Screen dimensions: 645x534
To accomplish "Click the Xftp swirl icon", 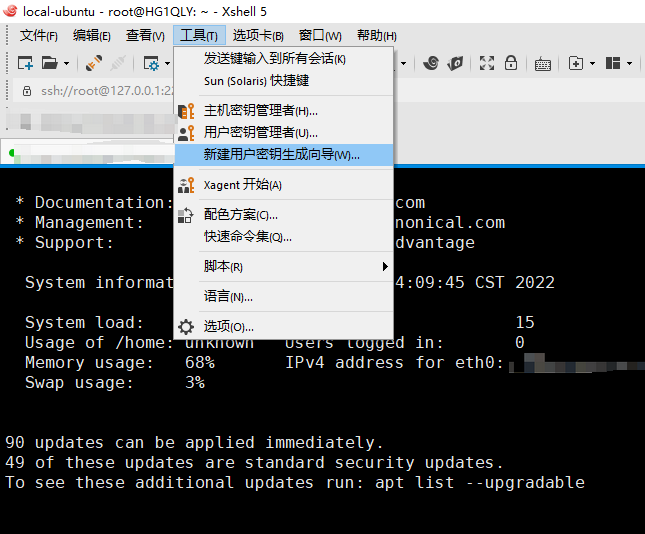I will click(431, 63).
